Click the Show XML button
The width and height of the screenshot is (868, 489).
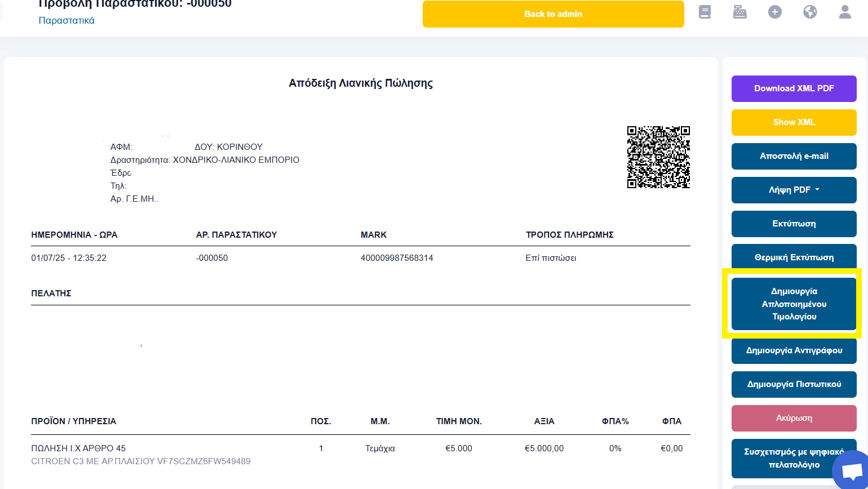(x=794, y=122)
